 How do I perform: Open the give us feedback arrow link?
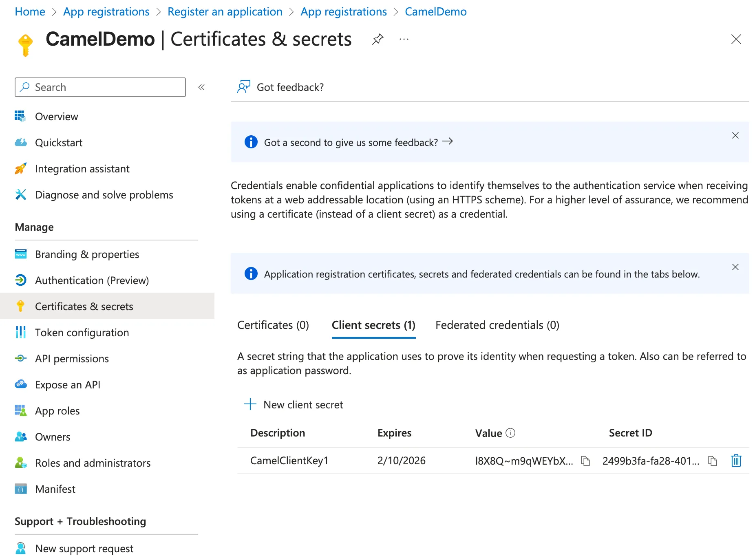(x=448, y=141)
